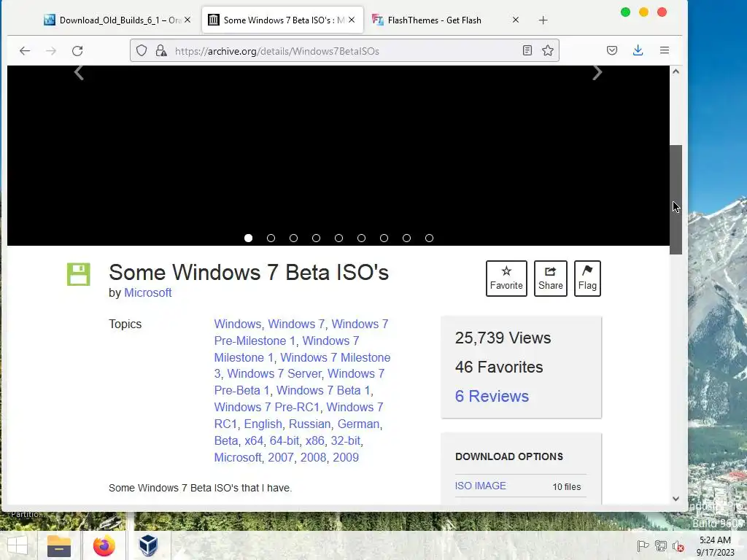Select the first carousel dot
The image size is (747, 560).
[248, 238]
